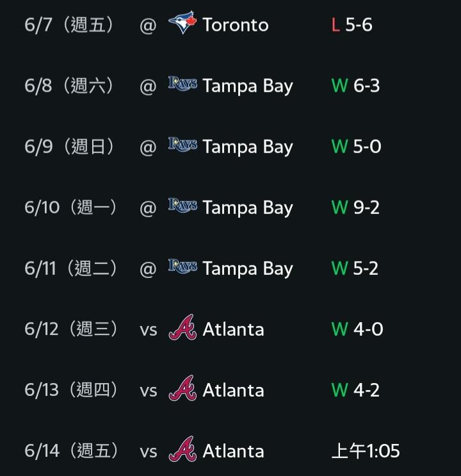The width and height of the screenshot is (461, 476).
Task: Select the 6/13（週四）date entry
Action: pyautogui.click(x=71, y=390)
